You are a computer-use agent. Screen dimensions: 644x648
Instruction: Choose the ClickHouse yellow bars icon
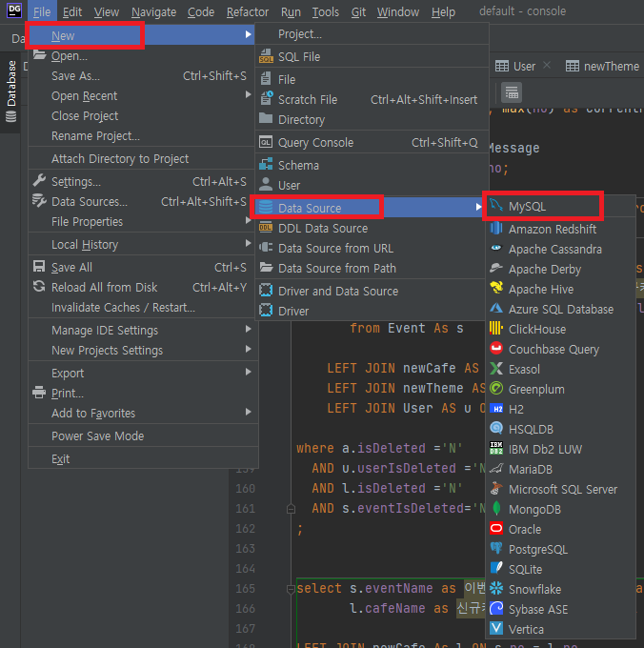[496, 329]
